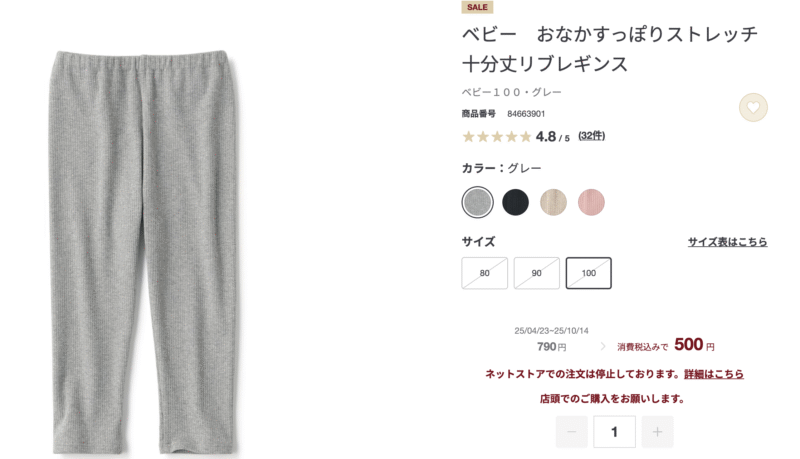Click the quantity input field showing 1

614,432
